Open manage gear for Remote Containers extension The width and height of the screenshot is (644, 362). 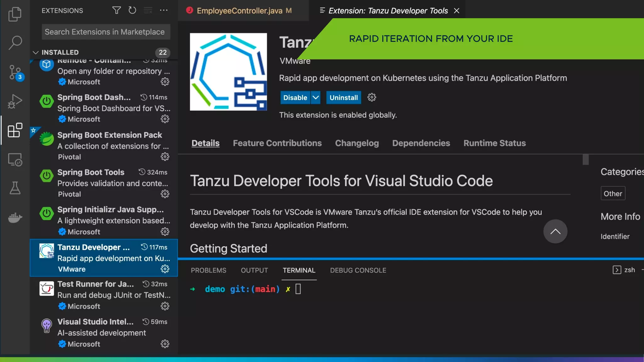coord(165,82)
